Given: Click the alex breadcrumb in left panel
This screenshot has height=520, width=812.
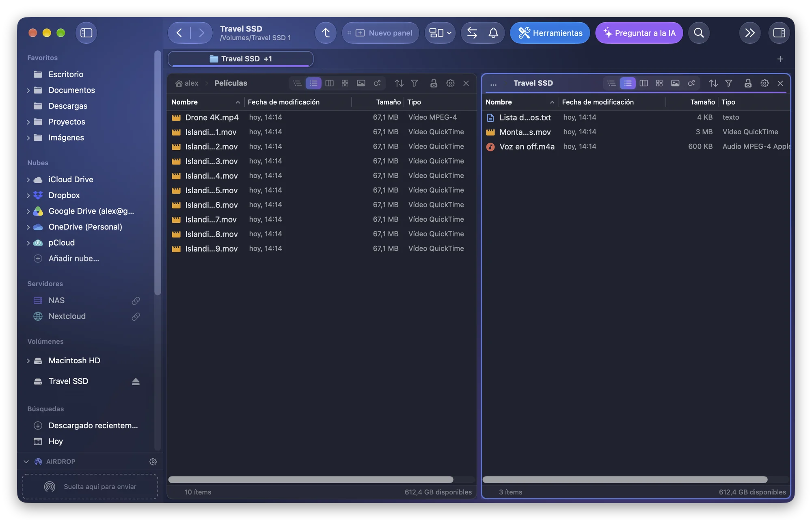Looking at the screenshot, I should click(x=187, y=83).
